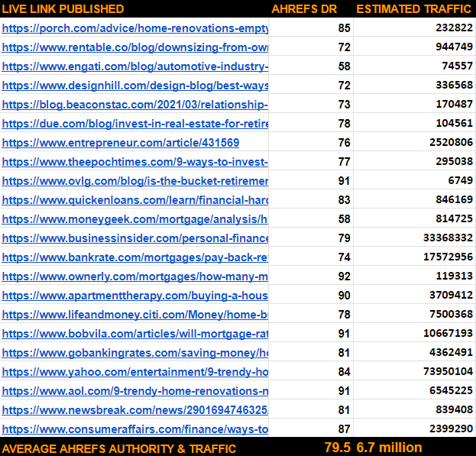Open the porch.com home-renovations link
Image resolution: width=476 pixels, height=456 pixels.
(x=135, y=28)
